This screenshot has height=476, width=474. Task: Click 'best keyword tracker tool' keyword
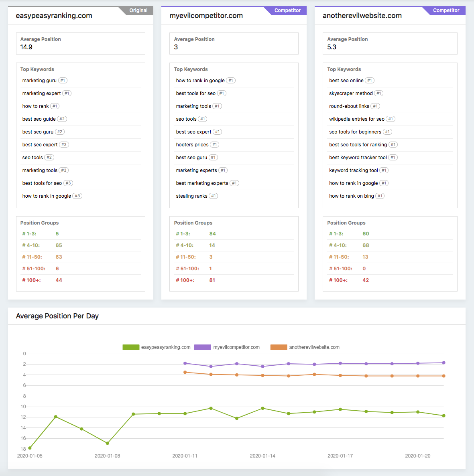point(358,158)
